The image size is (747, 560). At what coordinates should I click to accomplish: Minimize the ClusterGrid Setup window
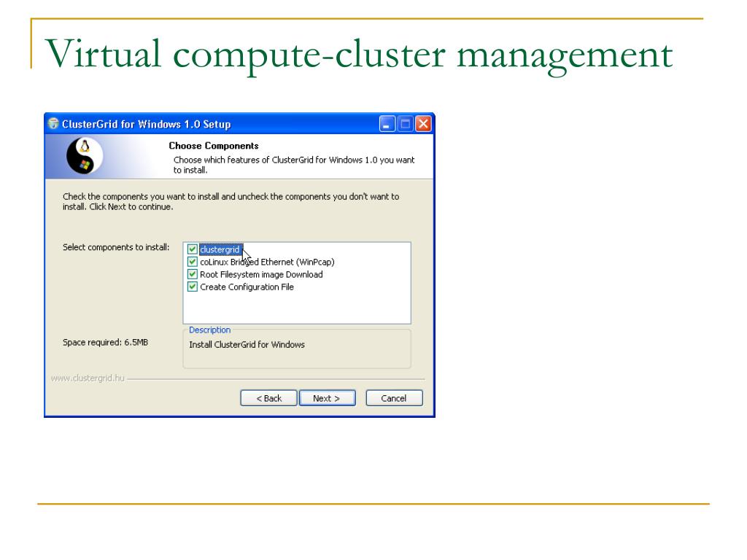387,124
